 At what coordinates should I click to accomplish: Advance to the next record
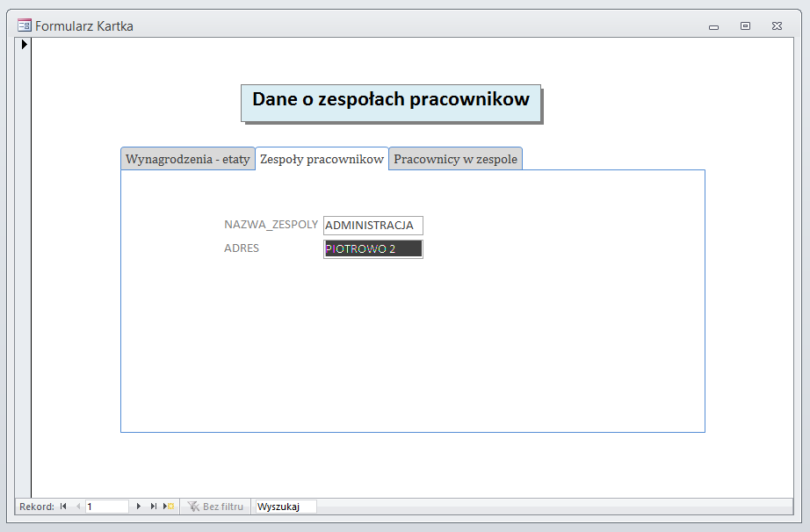pyautogui.click(x=139, y=507)
